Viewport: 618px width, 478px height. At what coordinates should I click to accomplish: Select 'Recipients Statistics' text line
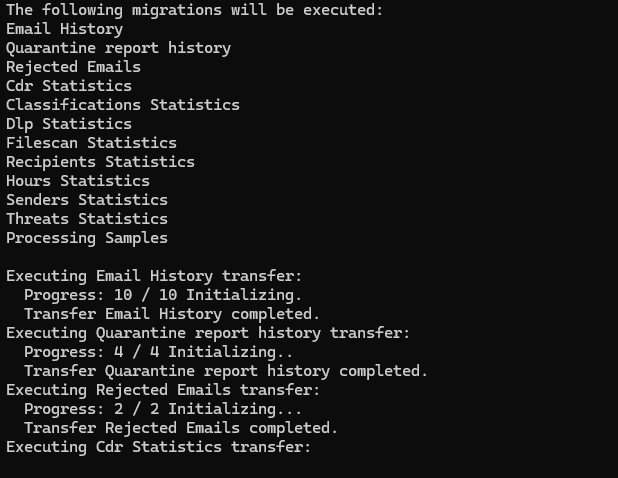pos(101,162)
